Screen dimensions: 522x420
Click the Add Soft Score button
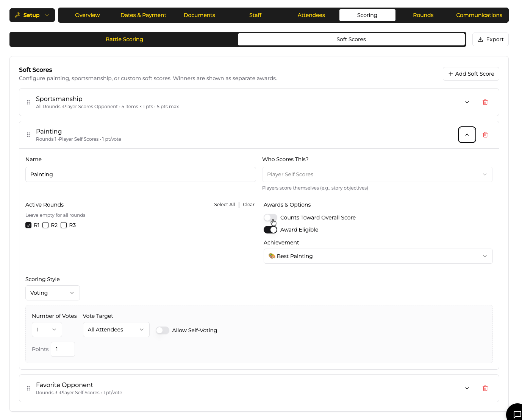(x=471, y=74)
